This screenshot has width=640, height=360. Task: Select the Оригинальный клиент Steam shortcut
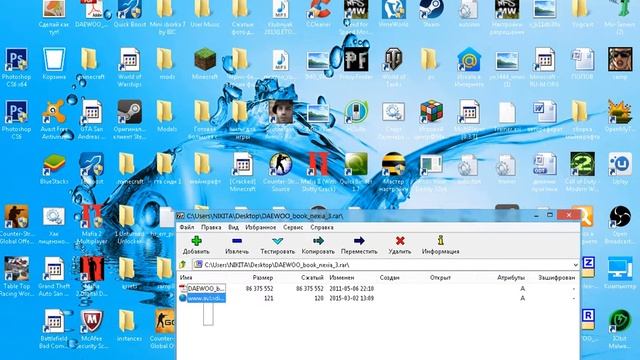pos(130,120)
